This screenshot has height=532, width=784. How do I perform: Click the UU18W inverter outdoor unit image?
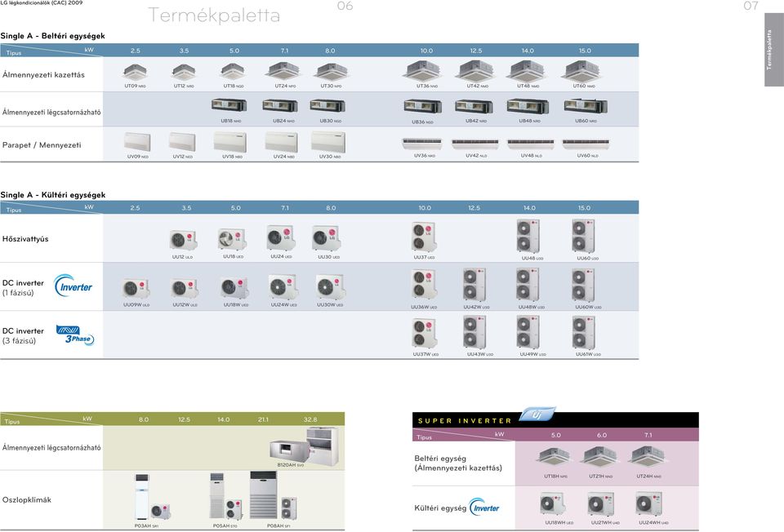pos(234,288)
